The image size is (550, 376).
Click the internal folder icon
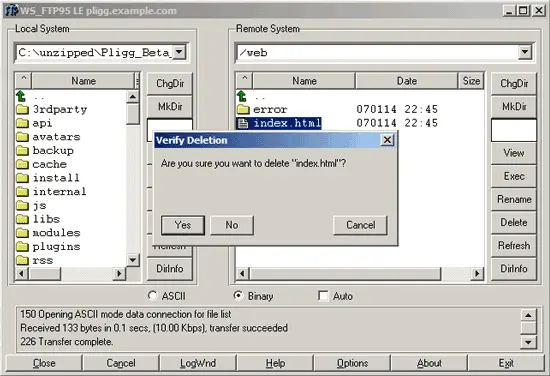tap(22, 192)
